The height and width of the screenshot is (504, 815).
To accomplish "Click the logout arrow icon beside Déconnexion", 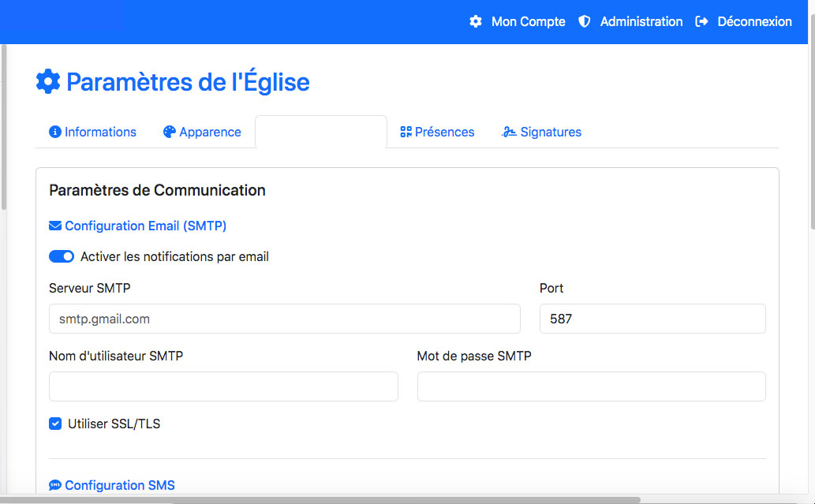I will (701, 22).
